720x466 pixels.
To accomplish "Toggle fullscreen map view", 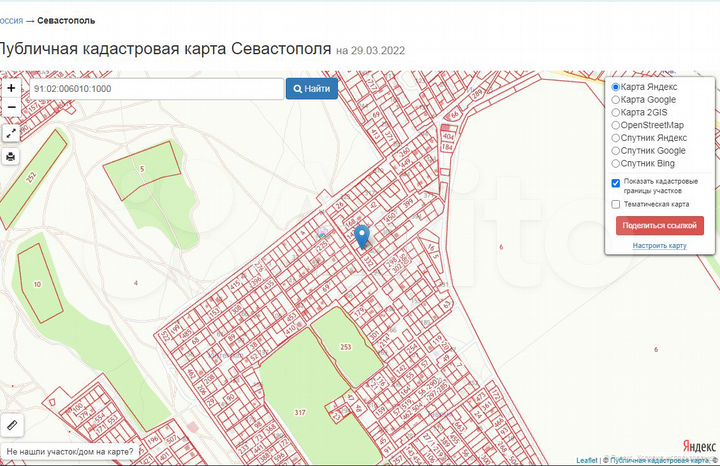I will click(x=11, y=133).
